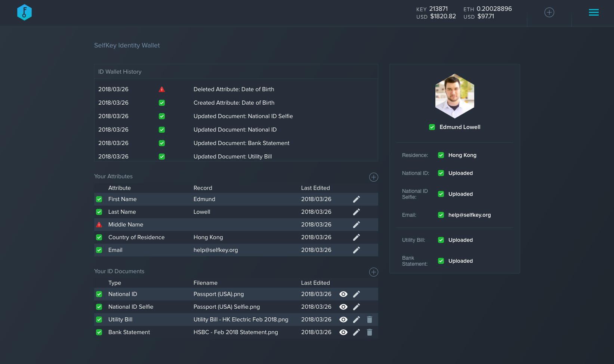Click the Utility Bill document check mark
The height and width of the screenshot is (364, 614).
pos(99,320)
